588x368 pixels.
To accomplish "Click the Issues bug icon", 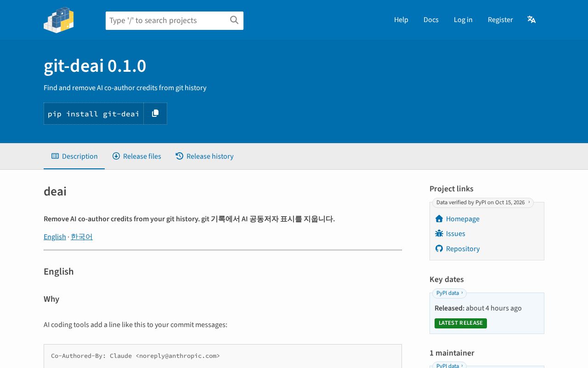I will pos(439,233).
